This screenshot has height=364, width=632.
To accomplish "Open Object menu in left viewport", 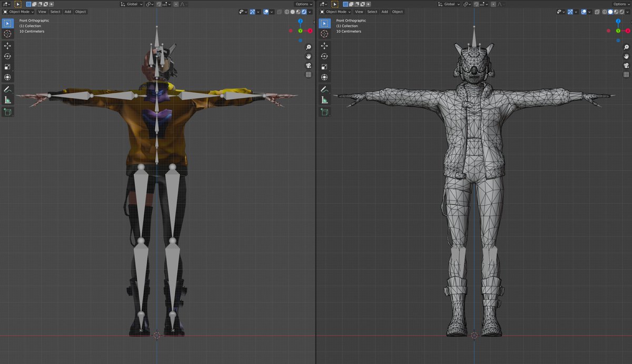I will coord(81,12).
